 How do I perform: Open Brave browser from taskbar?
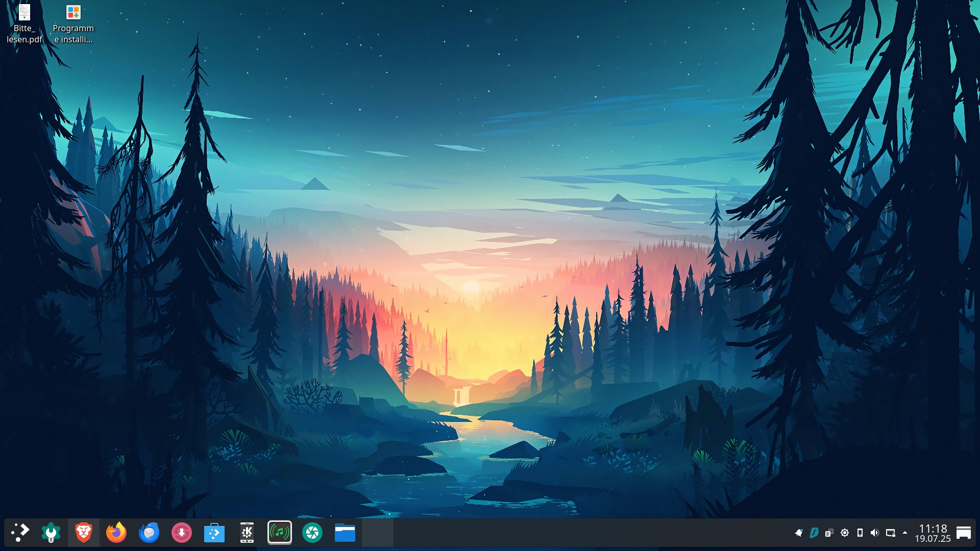click(x=84, y=533)
